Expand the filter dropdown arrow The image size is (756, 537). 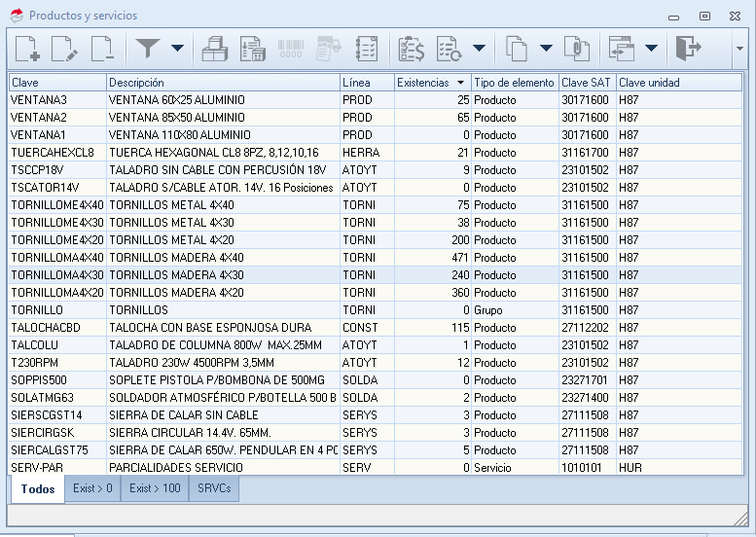177,48
